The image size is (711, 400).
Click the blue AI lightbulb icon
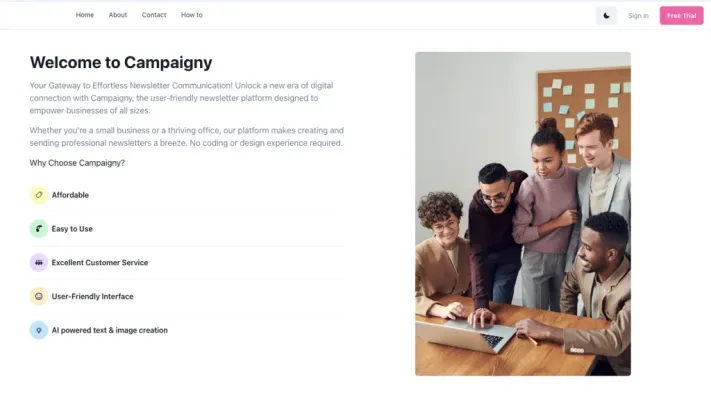[x=39, y=330]
